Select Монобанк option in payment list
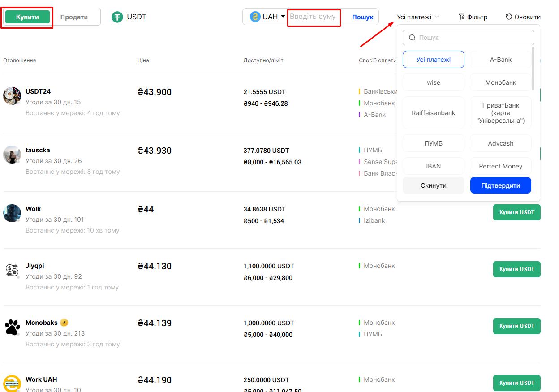 tap(501, 82)
